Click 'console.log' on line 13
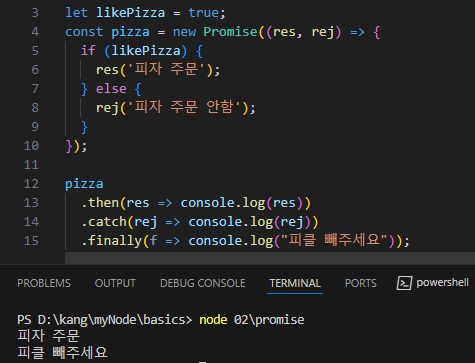Viewport: 475px width, 363px height. coord(223,203)
